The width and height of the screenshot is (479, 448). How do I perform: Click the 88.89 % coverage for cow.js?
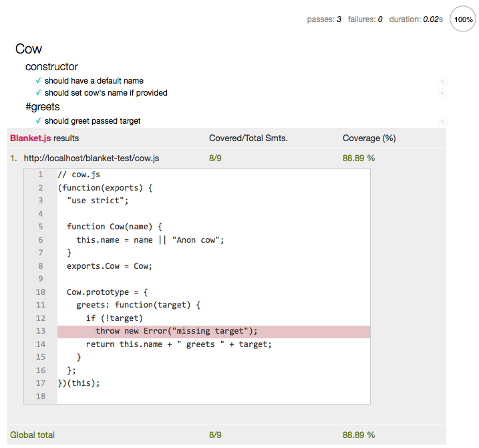[359, 158]
